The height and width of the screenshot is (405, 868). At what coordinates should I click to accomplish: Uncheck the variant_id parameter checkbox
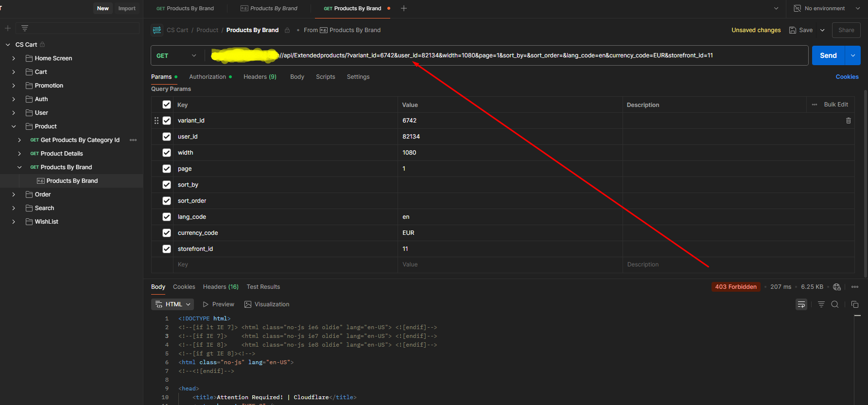167,121
